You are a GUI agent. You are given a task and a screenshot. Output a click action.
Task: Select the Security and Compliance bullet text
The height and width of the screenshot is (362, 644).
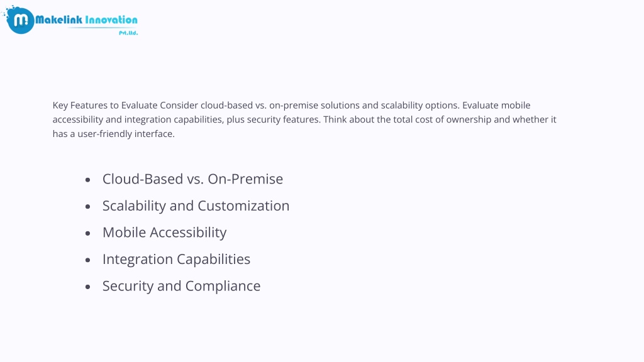tap(181, 286)
